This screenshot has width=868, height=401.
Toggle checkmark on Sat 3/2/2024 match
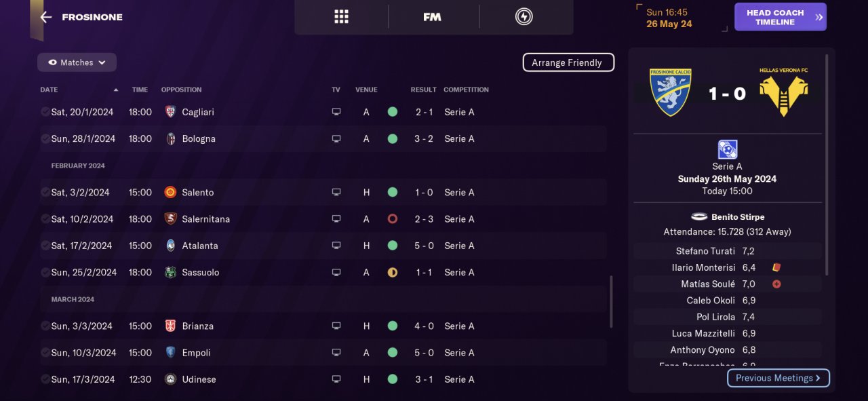(x=45, y=192)
